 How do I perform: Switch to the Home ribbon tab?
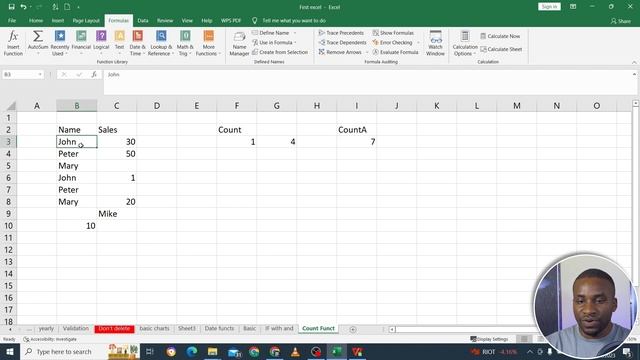[36, 20]
